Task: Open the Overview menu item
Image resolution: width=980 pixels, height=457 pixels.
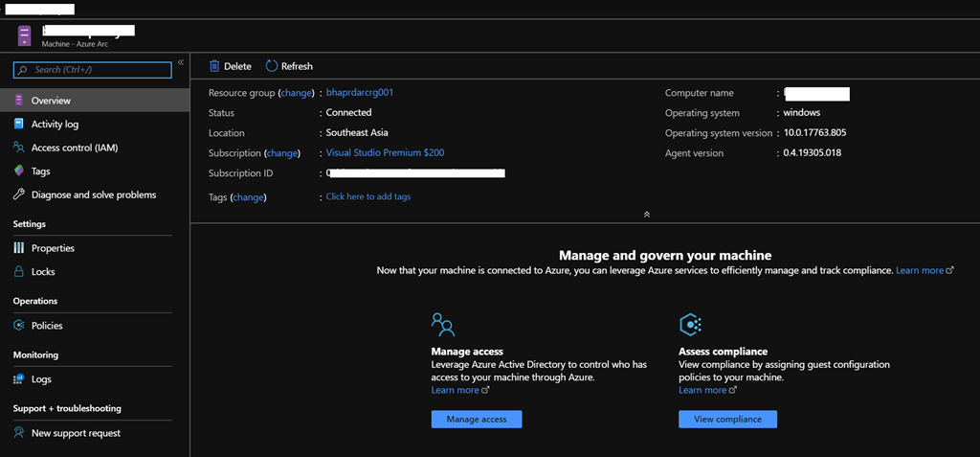Action: (51, 101)
